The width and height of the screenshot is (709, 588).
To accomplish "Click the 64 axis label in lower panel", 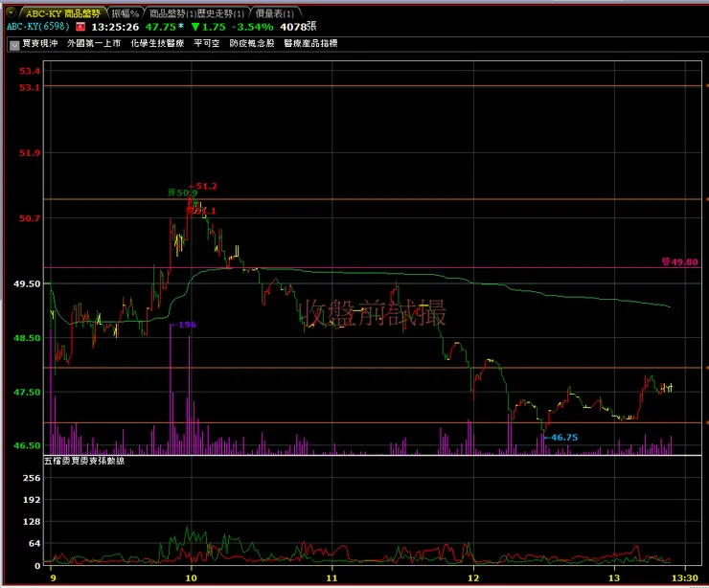I will point(34,543).
